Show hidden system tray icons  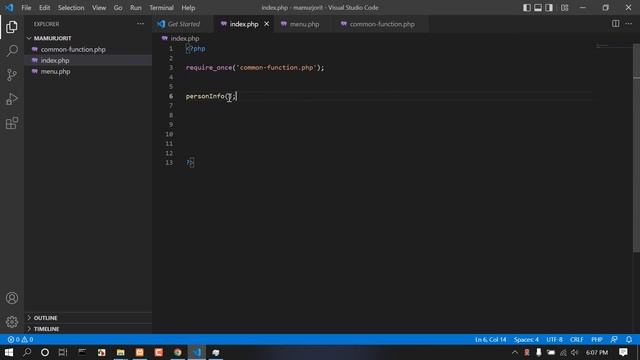pyautogui.click(x=515, y=352)
